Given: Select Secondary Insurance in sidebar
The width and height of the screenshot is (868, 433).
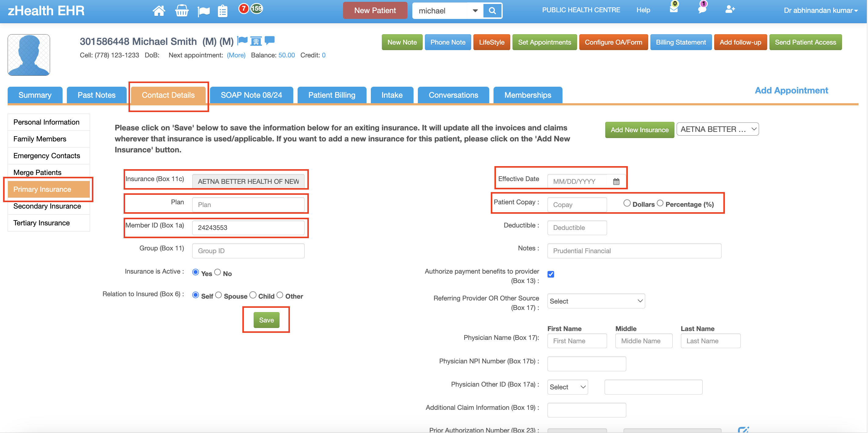Looking at the screenshot, I should tap(49, 206).
